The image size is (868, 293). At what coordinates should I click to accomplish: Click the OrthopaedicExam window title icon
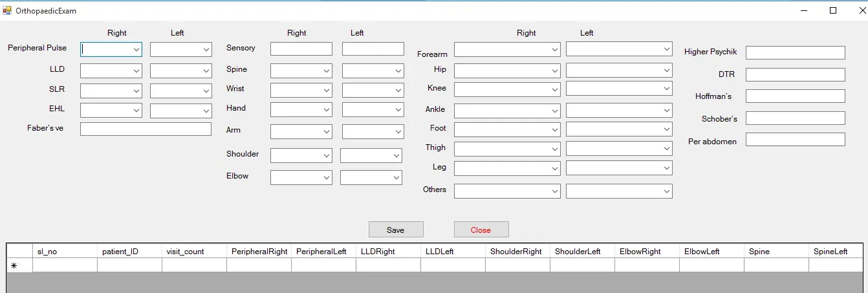pyautogui.click(x=8, y=10)
